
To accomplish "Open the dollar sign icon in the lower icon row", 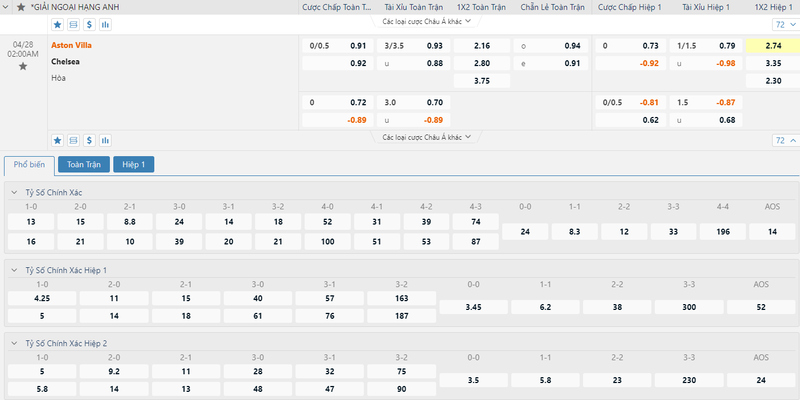I will [89, 140].
